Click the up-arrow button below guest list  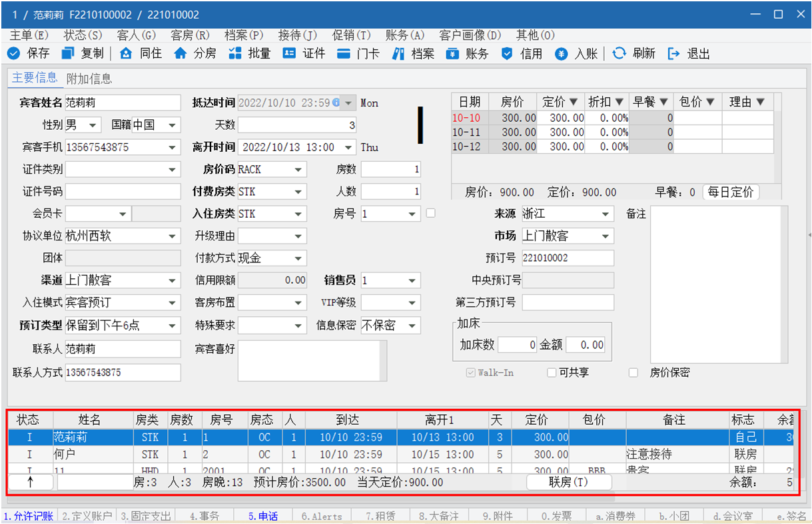(31, 482)
